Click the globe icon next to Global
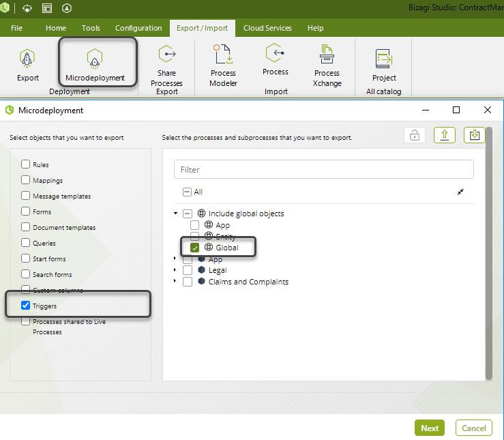Screen dimensions: 504x440 point(209,247)
